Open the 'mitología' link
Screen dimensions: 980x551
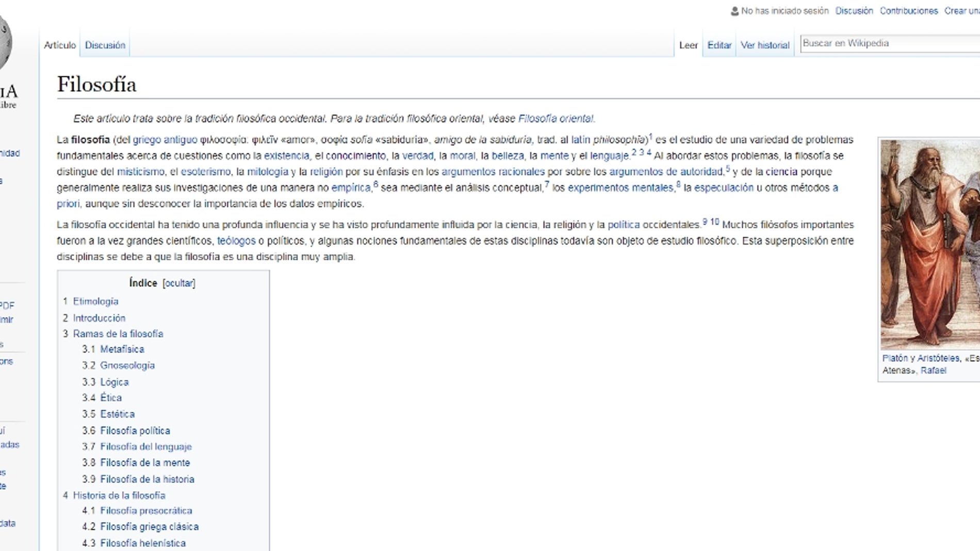268,172
